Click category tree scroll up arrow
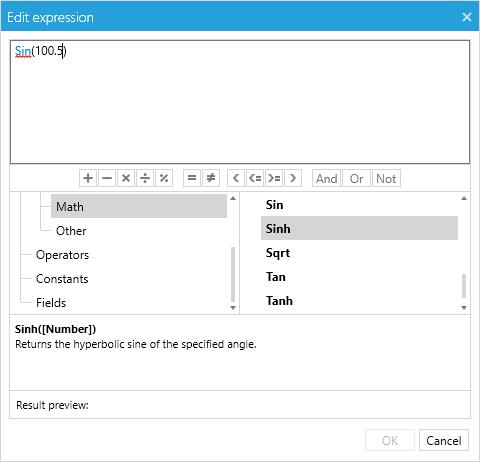The image size is (480, 462). pos(233,198)
